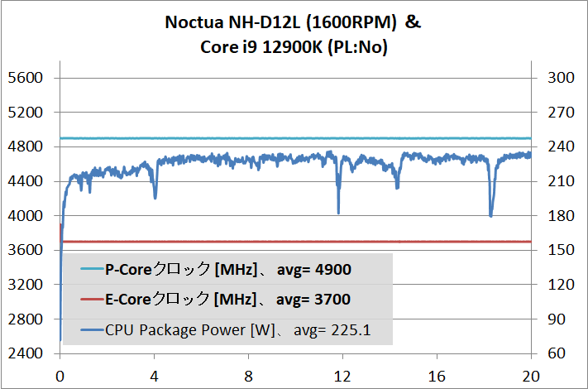Select horizontal axis label 12
The height and width of the screenshot is (389, 588).
point(342,377)
